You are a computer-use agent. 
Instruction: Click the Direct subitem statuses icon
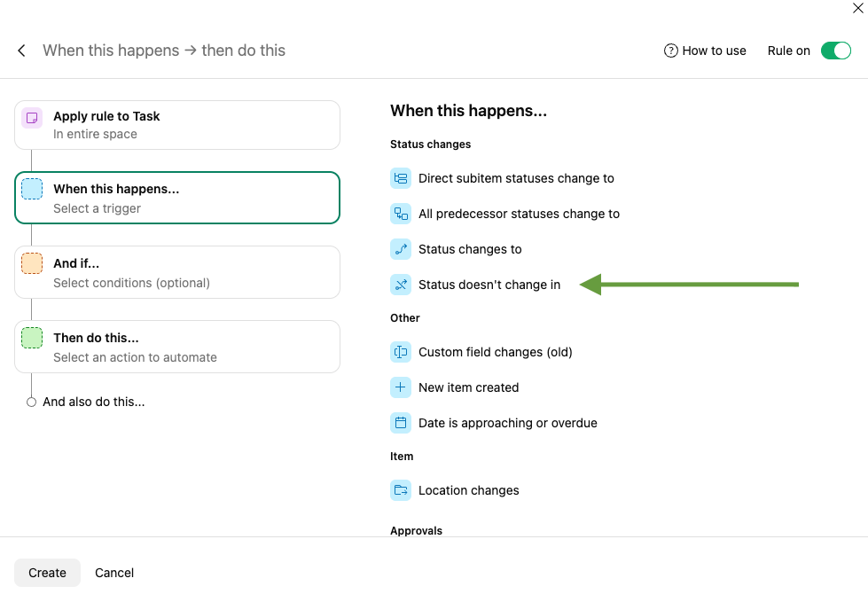pyautogui.click(x=401, y=178)
